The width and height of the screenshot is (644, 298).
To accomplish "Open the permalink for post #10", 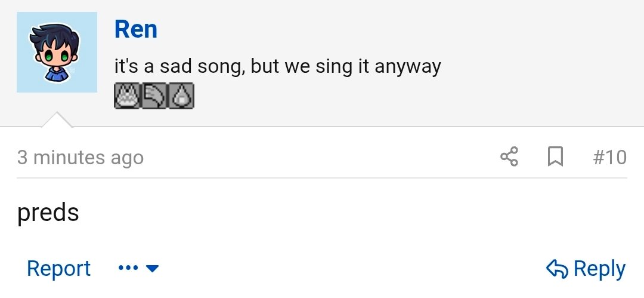I will tap(609, 157).
